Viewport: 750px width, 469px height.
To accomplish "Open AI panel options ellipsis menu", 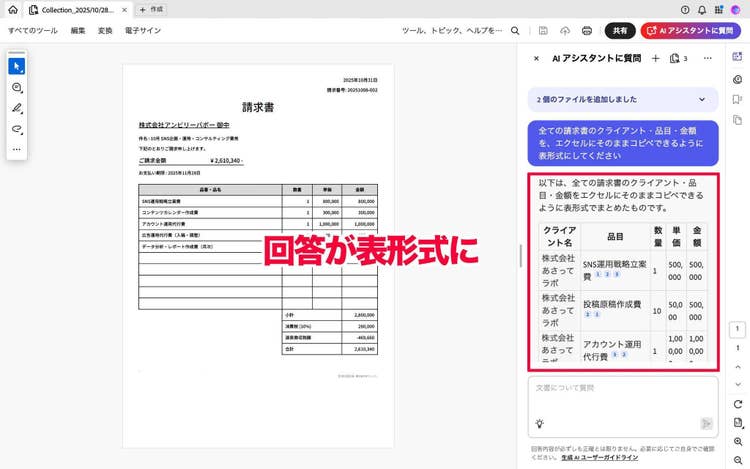I will 707,59.
